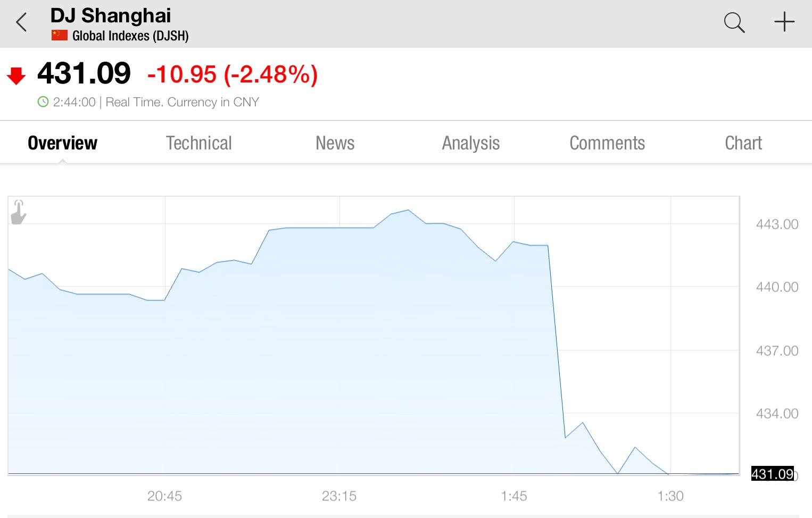
Task: Select the Overview tab
Action: click(x=63, y=143)
